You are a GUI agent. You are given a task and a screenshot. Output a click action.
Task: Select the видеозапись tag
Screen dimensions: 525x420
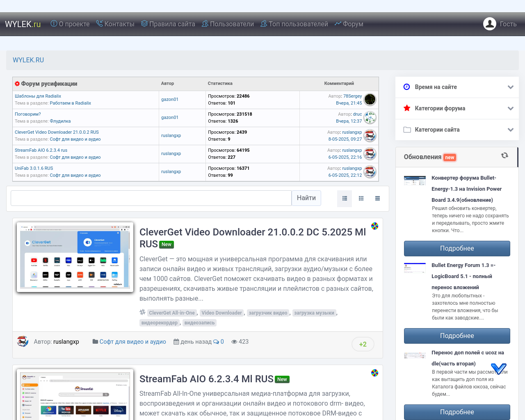tap(199, 323)
